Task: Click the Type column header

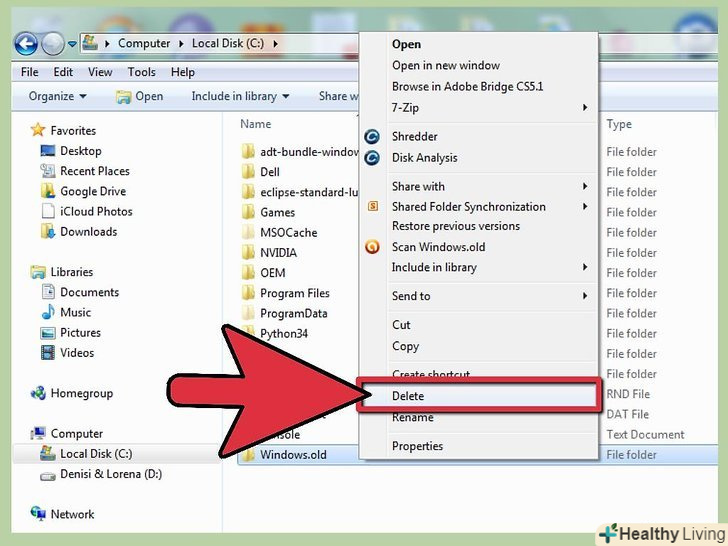Action: (x=619, y=124)
